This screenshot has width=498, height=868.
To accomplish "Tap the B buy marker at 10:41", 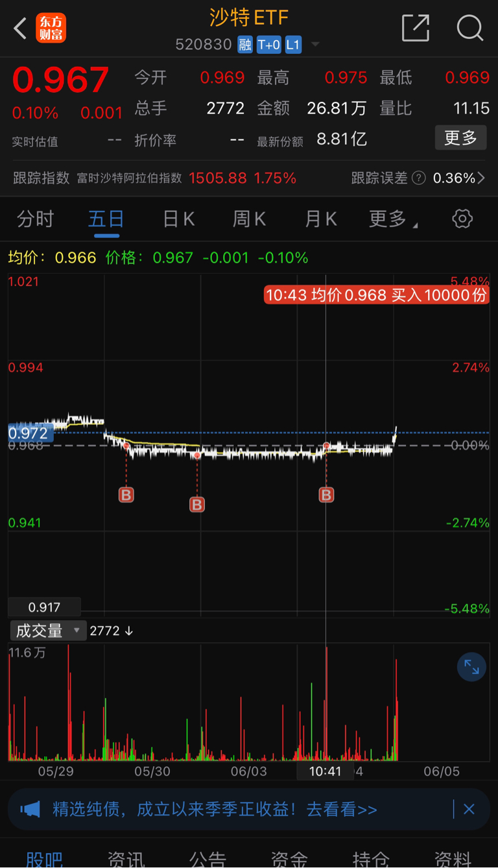I will [326, 495].
